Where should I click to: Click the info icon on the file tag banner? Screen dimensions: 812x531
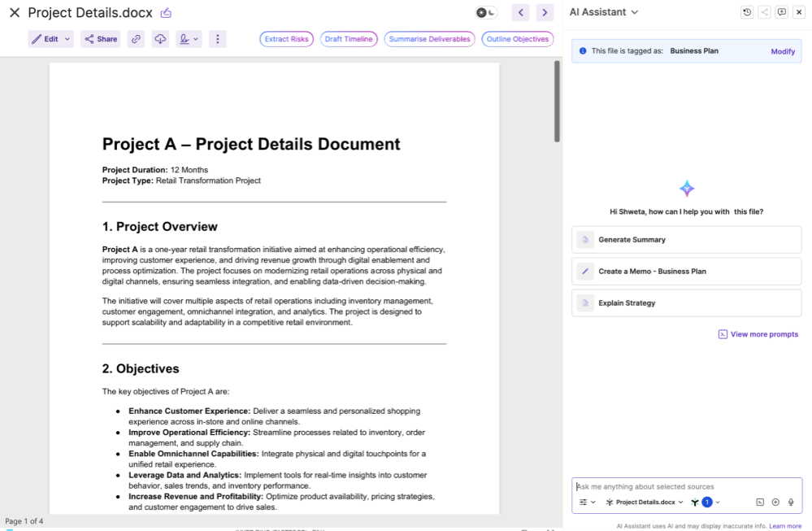coord(583,50)
